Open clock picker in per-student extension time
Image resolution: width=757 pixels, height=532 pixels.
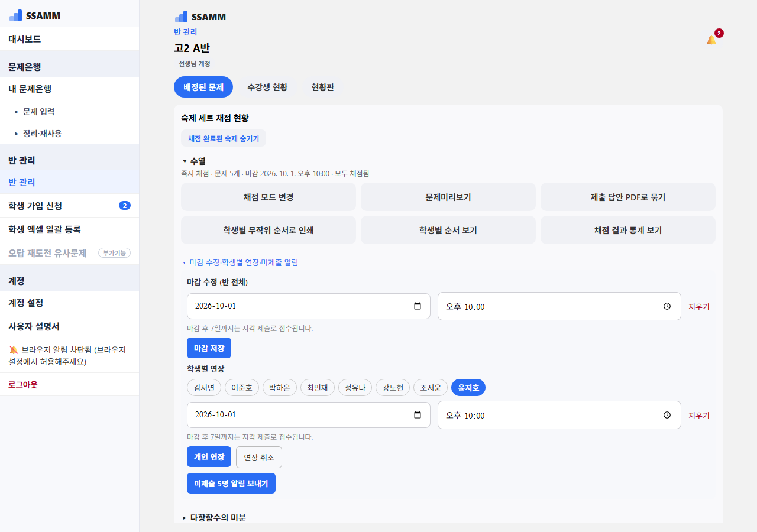point(667,415)
